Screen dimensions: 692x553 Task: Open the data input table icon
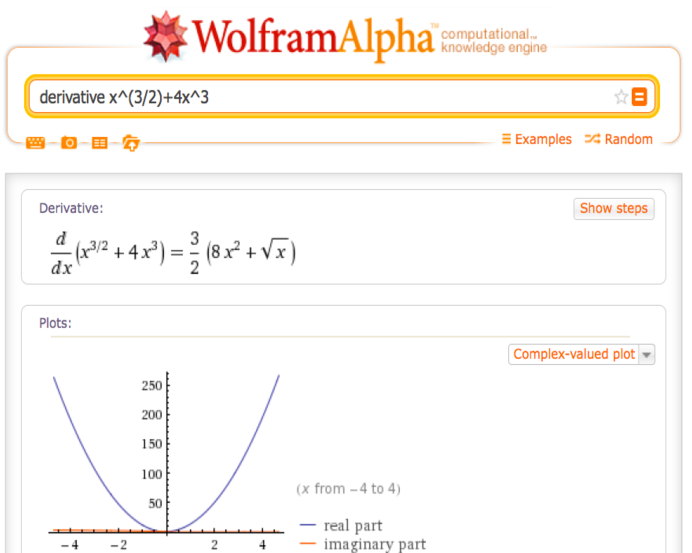tap(100, 143)
